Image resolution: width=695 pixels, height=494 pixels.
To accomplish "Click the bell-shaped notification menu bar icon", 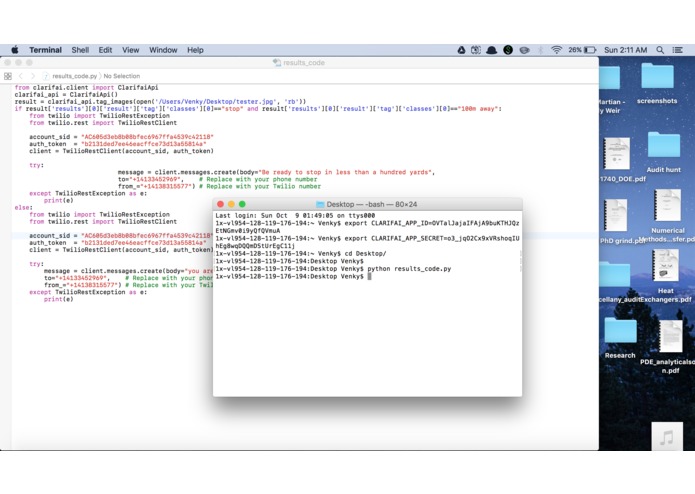I will pyautogui.click(x=492, y=50).
